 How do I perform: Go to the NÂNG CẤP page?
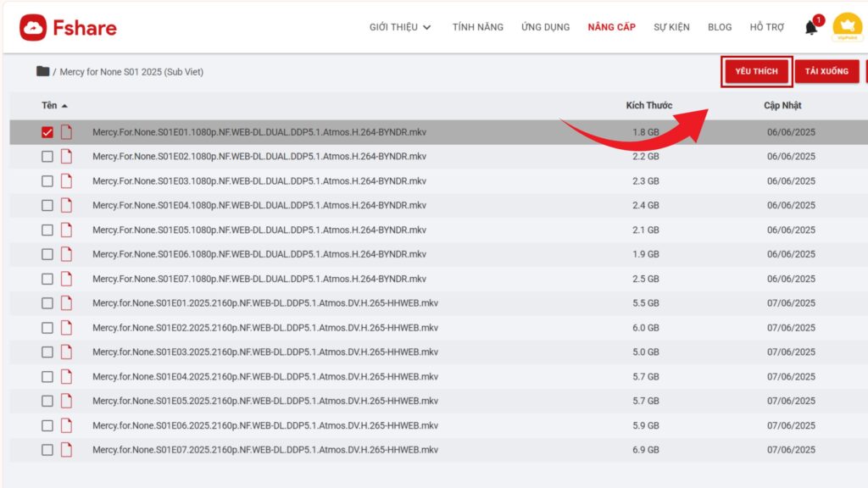612,27
